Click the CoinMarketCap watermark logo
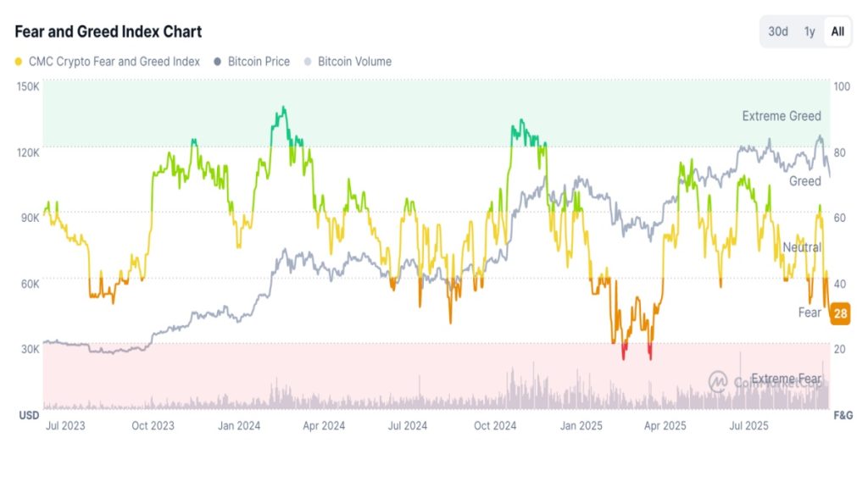This screenshot has width=868, height=487. [718, 381]
